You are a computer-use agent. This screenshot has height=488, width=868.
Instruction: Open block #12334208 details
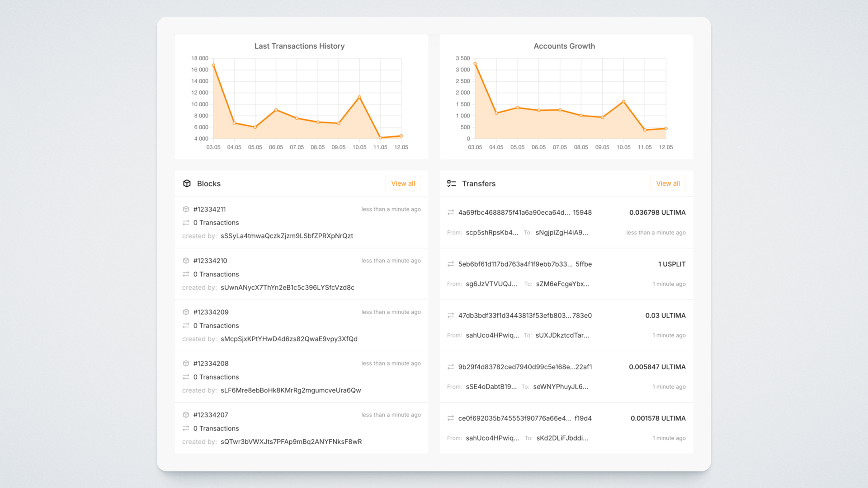point(211,363)
